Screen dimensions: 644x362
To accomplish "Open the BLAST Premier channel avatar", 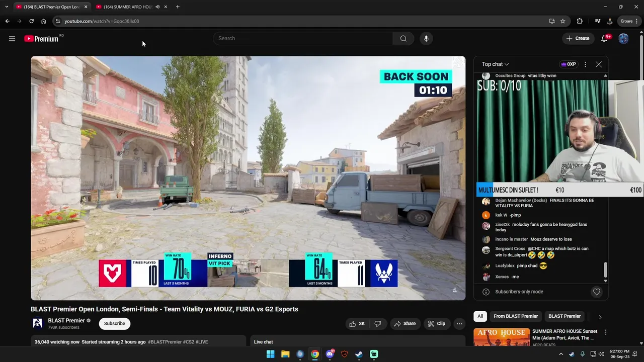I will [x=37, y=324].
